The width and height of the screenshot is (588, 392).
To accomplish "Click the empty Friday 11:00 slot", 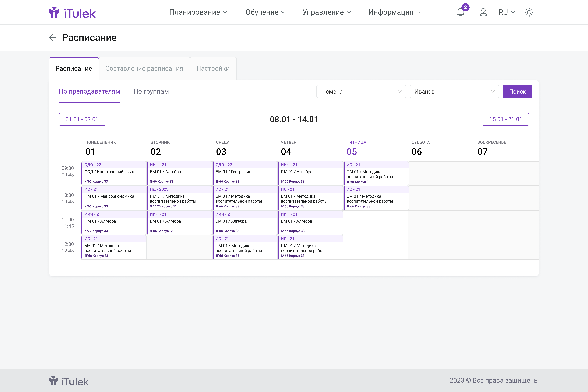I will [376, 223].
